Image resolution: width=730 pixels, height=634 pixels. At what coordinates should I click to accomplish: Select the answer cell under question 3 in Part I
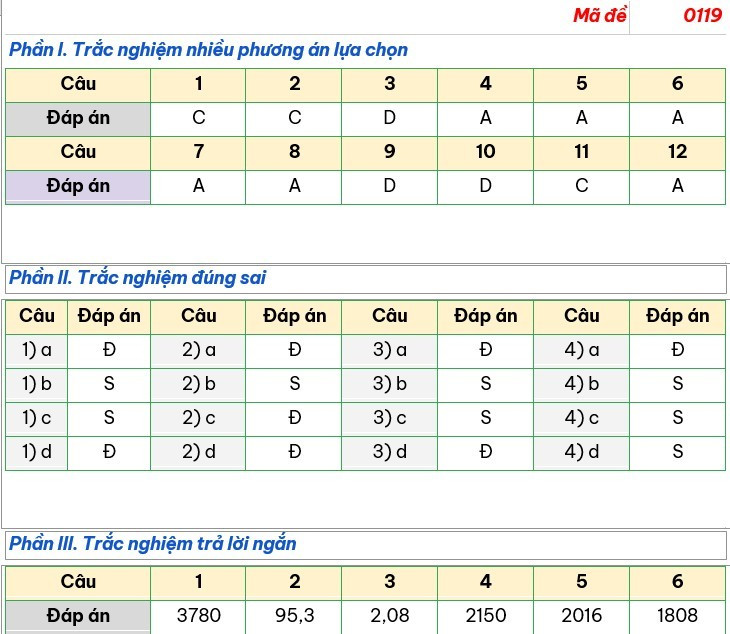pos(390,118)
